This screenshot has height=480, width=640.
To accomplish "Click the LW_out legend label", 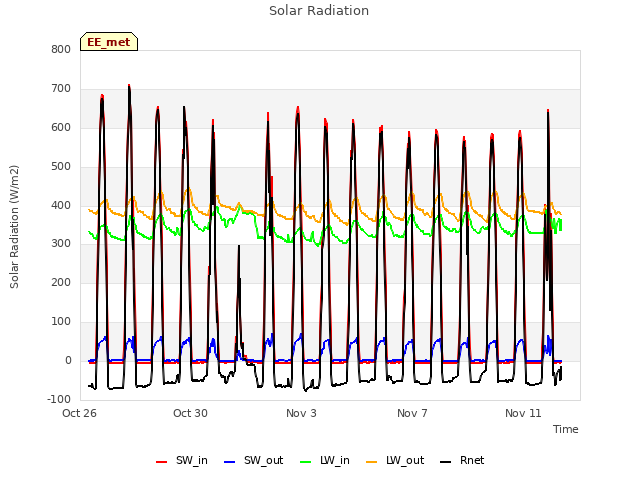I will (x=405, y=460).
